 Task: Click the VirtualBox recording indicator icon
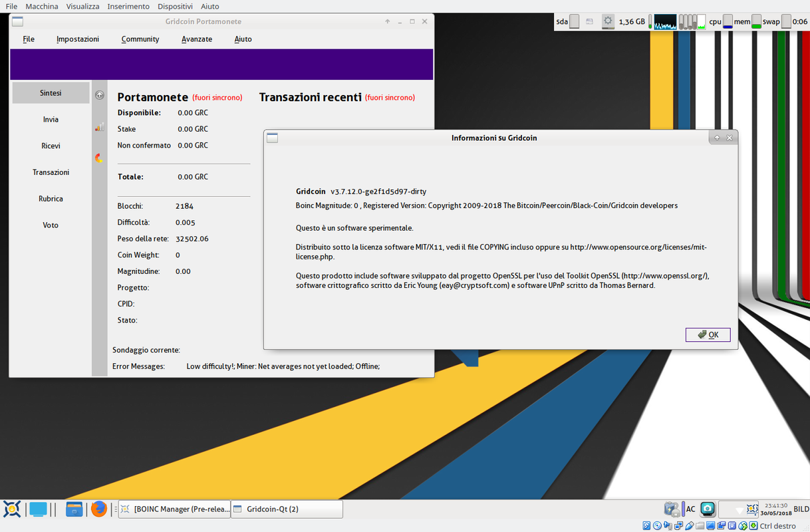coord(722,525)
